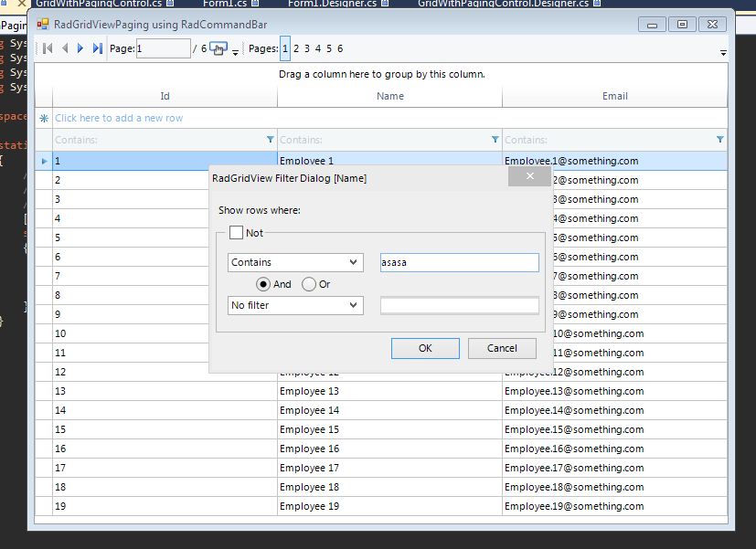The height and width of the screenshot is (549, 756).
Task: Switch to Form1.cs editor tab
Action: pyautogui.click(x=225, y=4)
